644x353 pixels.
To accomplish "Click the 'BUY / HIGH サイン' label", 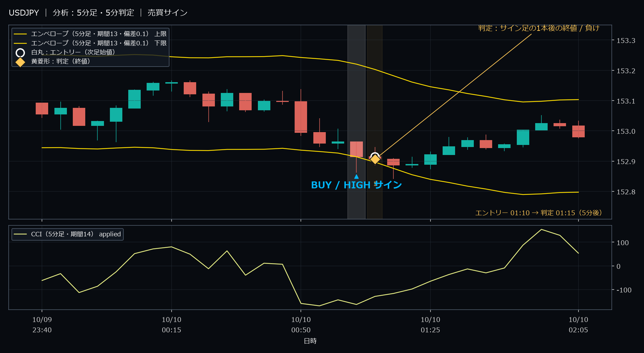I will tap(356, 185).
